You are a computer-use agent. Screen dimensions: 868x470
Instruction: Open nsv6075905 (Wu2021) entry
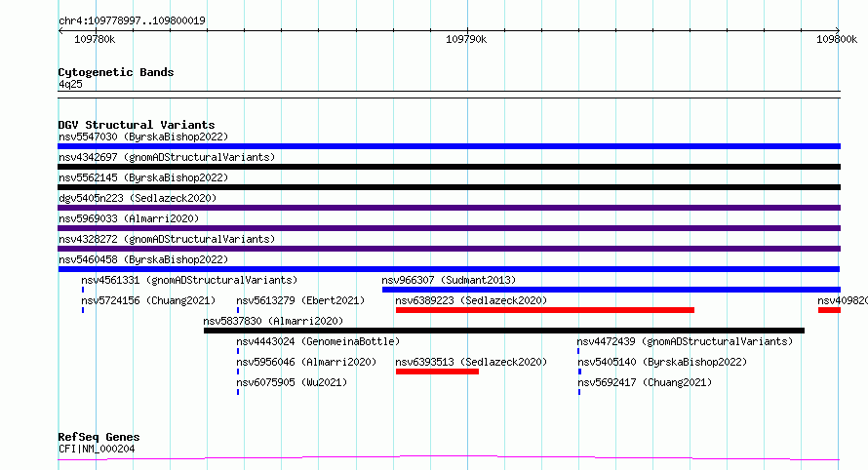point(292,382)
